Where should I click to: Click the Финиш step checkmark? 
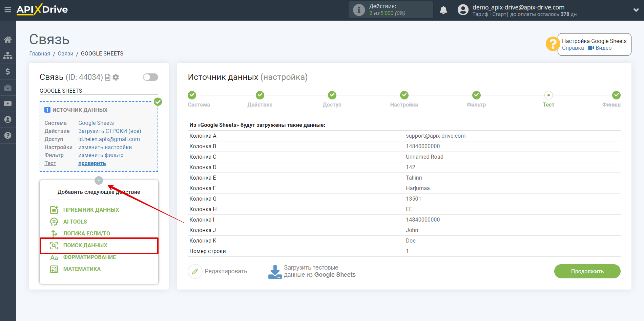pos(616,95)
